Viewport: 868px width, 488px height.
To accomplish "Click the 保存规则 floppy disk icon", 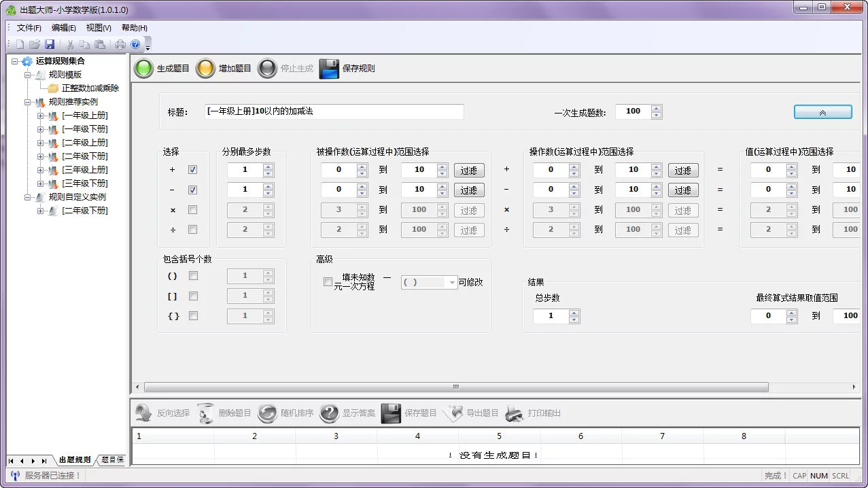I will (x=329, y=68).
